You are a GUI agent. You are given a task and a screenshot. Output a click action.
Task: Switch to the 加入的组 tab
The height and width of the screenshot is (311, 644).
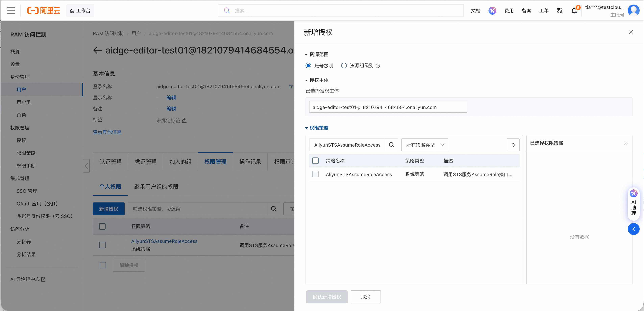tap(180, 162)
